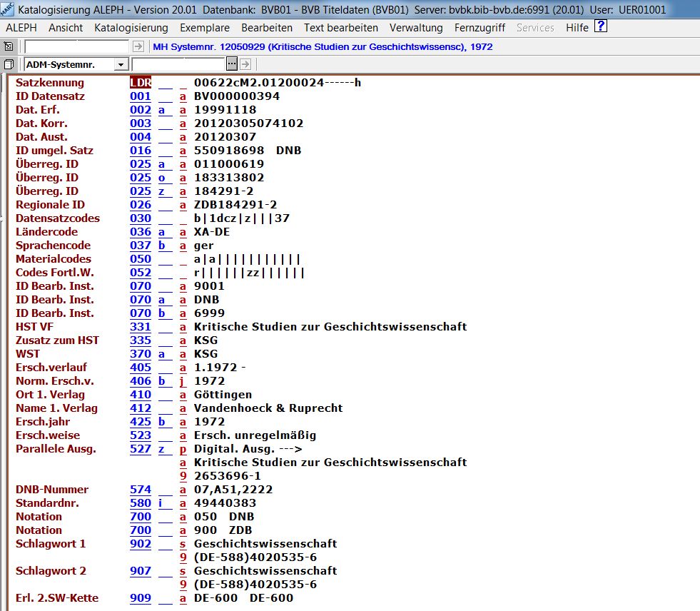Open the Text bearbeiten menu

pyautogui.click(x=341, y=28)
